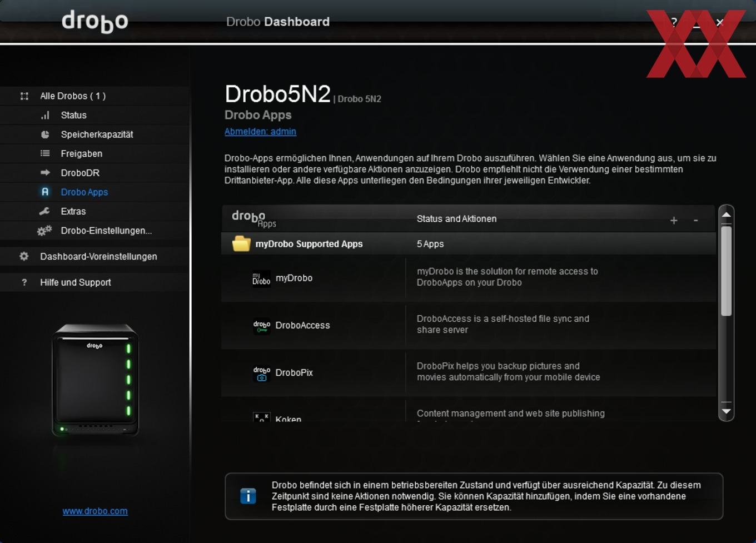
Task: Click the Hilfe und Support question mark icon
Action: click(x=24, y=282)
